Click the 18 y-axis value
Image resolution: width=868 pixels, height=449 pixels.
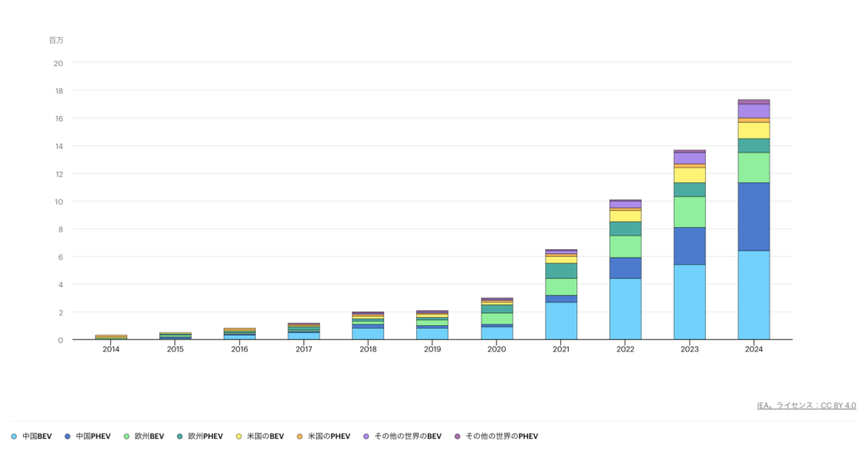tap(58, 91)
